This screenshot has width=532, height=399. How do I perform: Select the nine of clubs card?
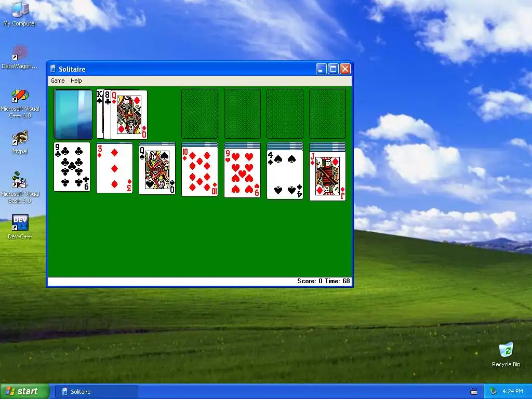(x=72, y=167)
